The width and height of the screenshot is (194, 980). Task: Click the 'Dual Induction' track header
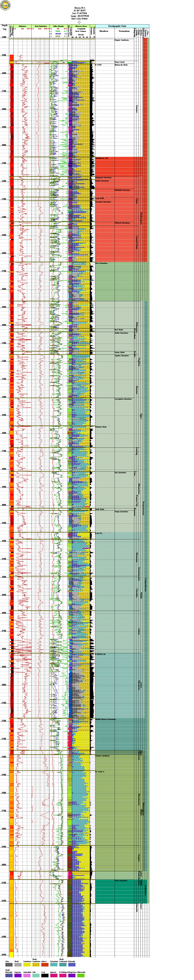pyautogui.click(x=41, y=26)
